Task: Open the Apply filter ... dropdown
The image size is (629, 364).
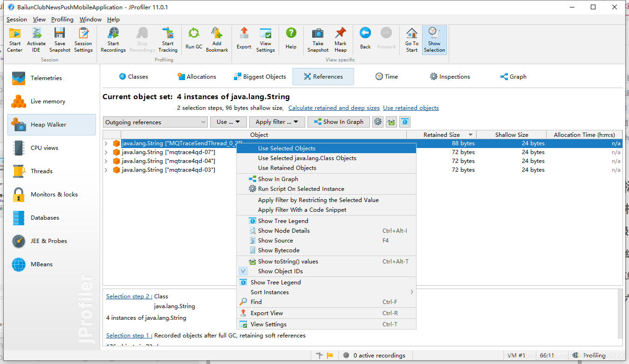Action: [x=277, y=122]
